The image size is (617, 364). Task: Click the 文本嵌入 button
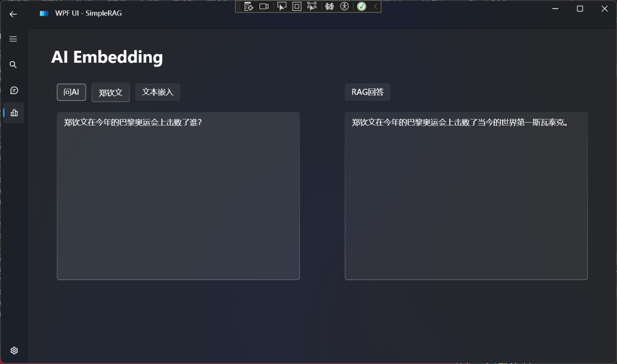(x=158, y=92)
